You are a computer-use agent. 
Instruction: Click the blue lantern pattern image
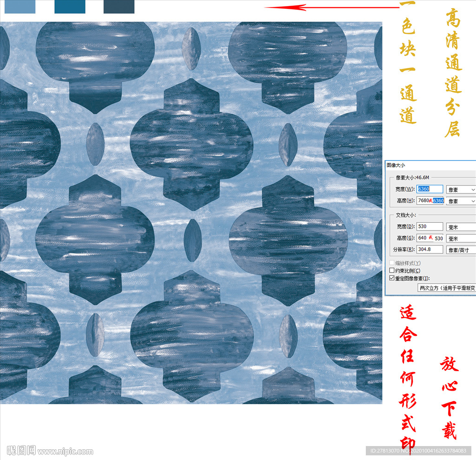coord(191,213)
